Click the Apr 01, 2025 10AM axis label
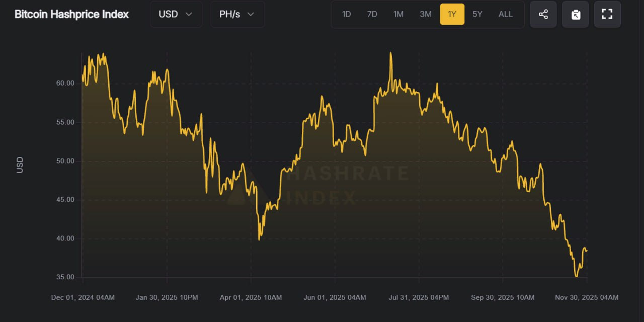 tap(251, 297)
